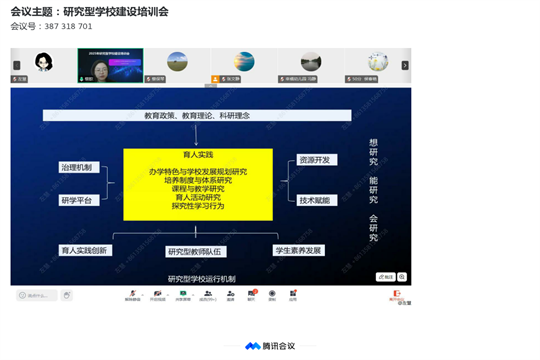The width and height of the screenshot is (540, 360).
Task: Open the share options arrow beside share screen
Action: (x=193, y=295)
